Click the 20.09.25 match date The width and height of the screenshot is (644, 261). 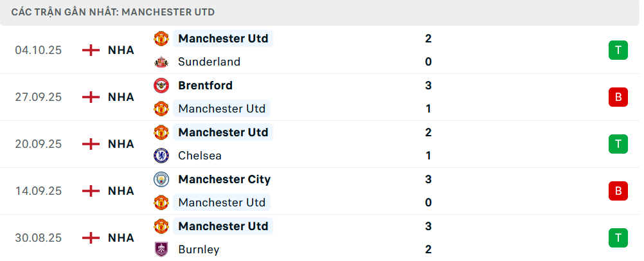[x=39, y=144]
